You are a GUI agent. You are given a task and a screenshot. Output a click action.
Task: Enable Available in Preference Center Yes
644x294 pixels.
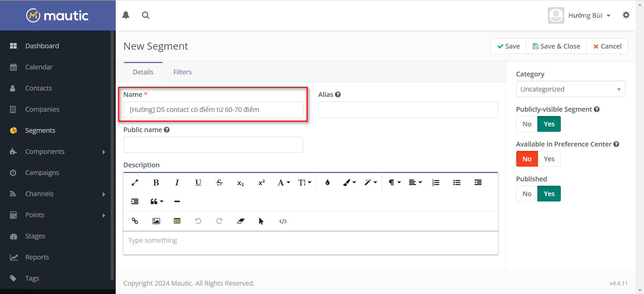click(x=549, y=159)
